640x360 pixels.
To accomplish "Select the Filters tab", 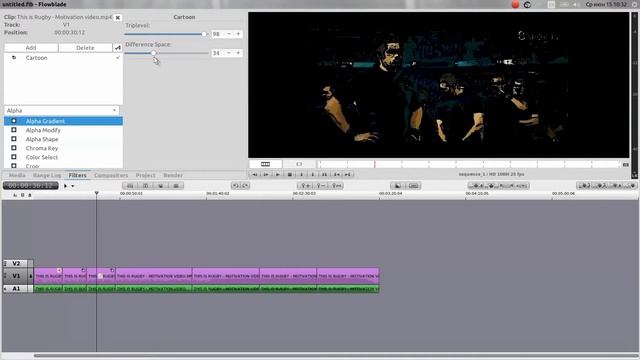I will coord(78,175).
